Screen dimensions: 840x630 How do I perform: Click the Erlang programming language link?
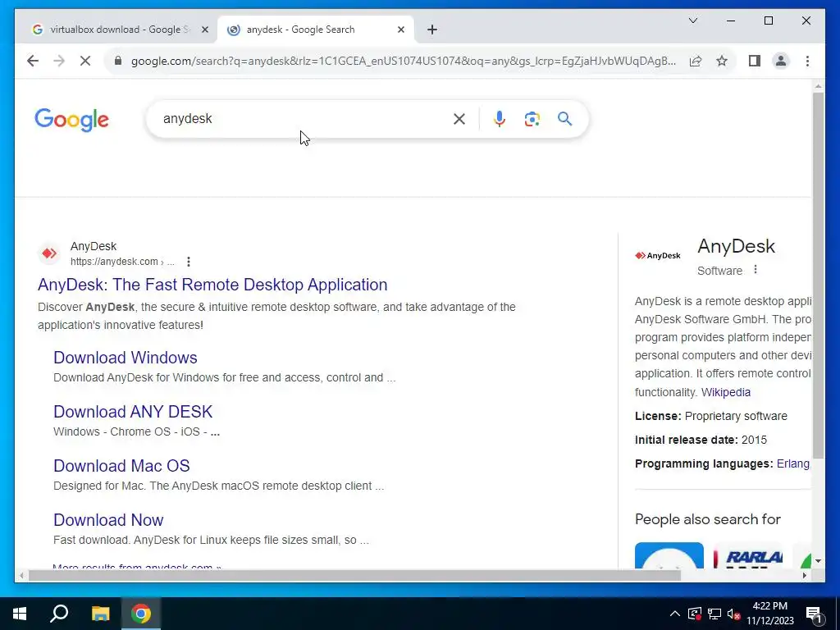coord(793,464)
